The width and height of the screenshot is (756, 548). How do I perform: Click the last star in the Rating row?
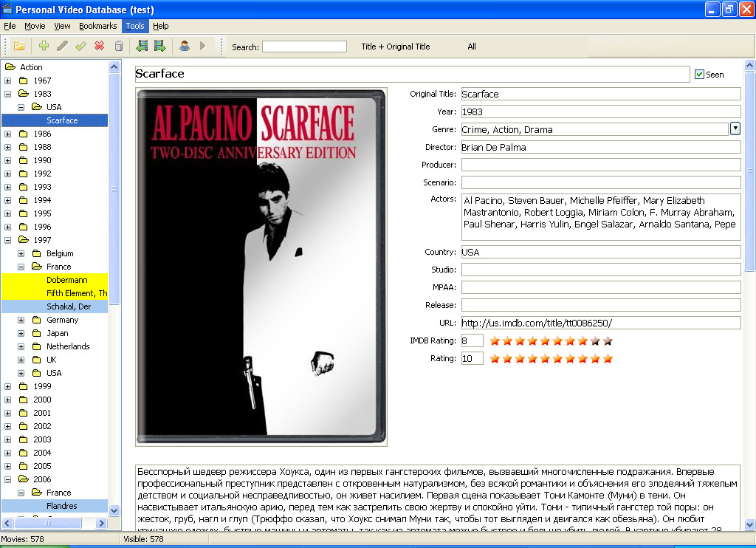[608, 358]
